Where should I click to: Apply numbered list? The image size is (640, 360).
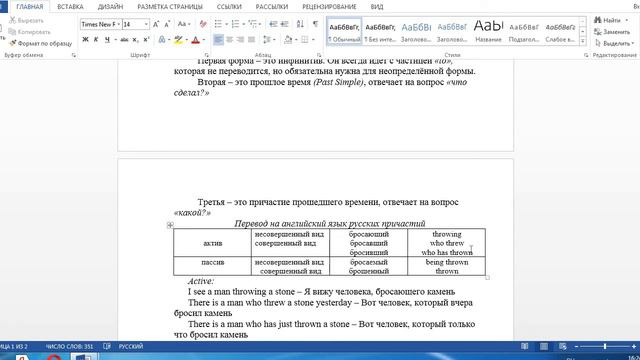[x=236, y=24]
